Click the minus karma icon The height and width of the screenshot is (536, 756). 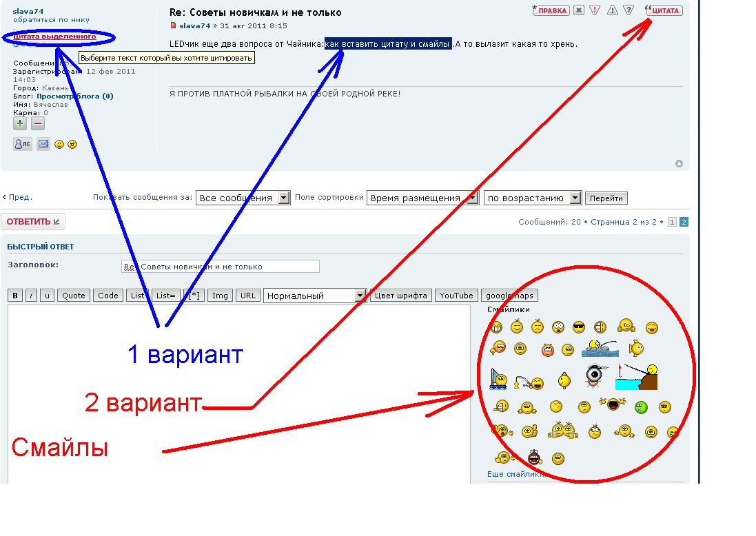tap(38, 123)
